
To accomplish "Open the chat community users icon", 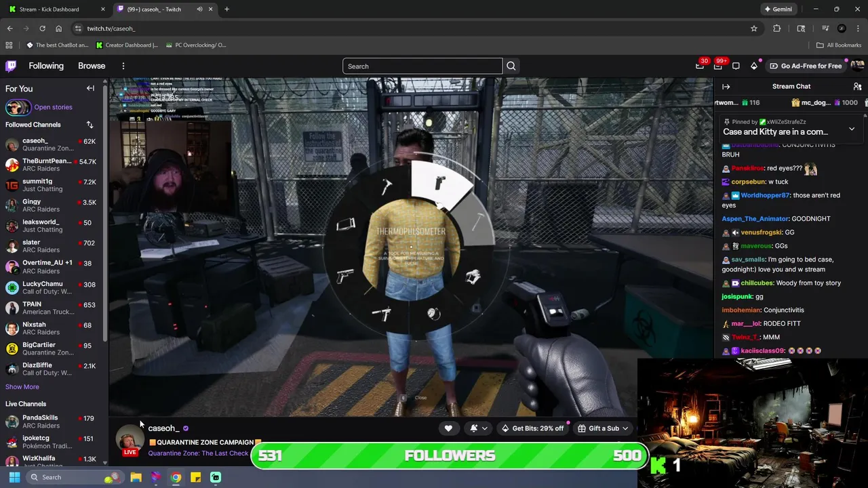I will coord(857,87).
